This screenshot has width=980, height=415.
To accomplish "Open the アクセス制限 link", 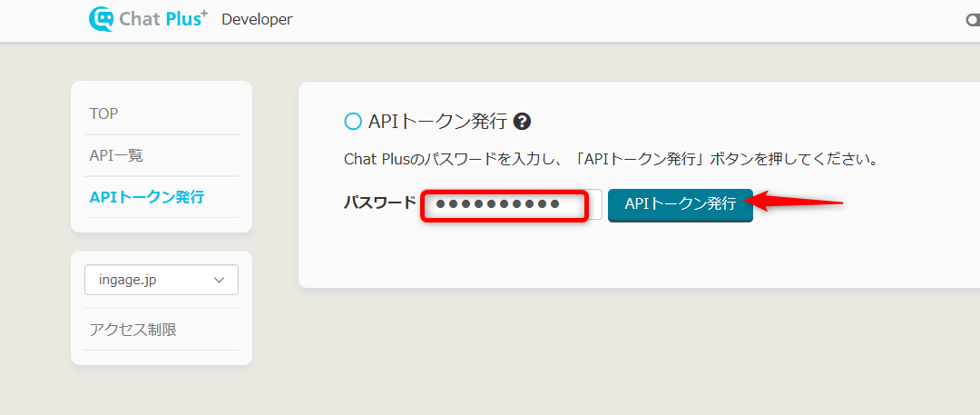I will pos(132,330).
